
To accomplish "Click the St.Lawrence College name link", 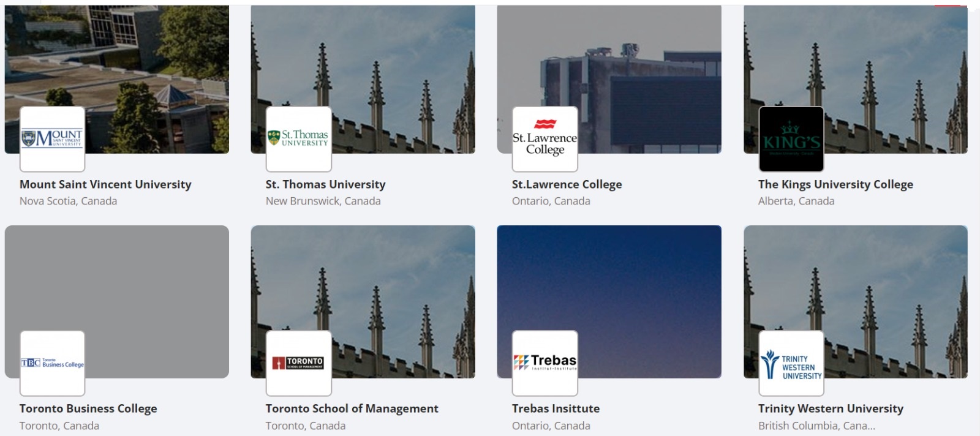I will (567, 184).
